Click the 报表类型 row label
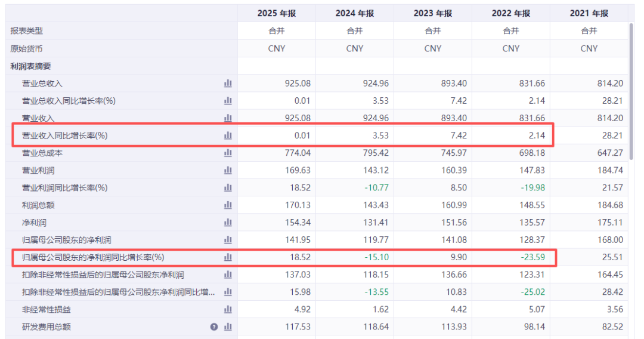Image resolution: width=644 pixels, height=339 pixels. coord(26,31)
